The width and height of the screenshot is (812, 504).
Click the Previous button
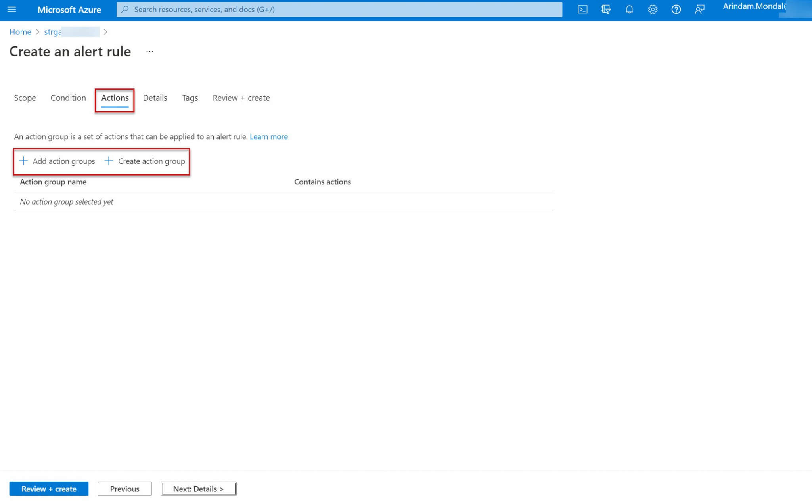124,489
